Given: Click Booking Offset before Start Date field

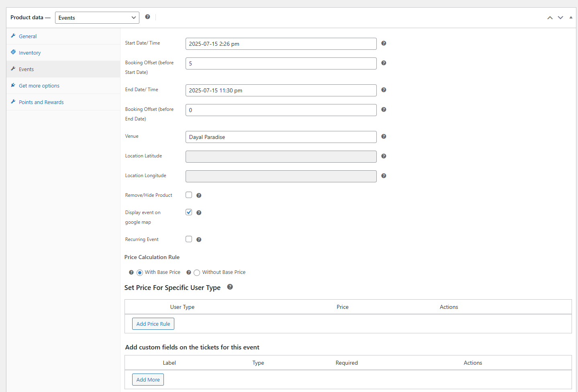Looking at the screenshot, I should coord(281,63).
